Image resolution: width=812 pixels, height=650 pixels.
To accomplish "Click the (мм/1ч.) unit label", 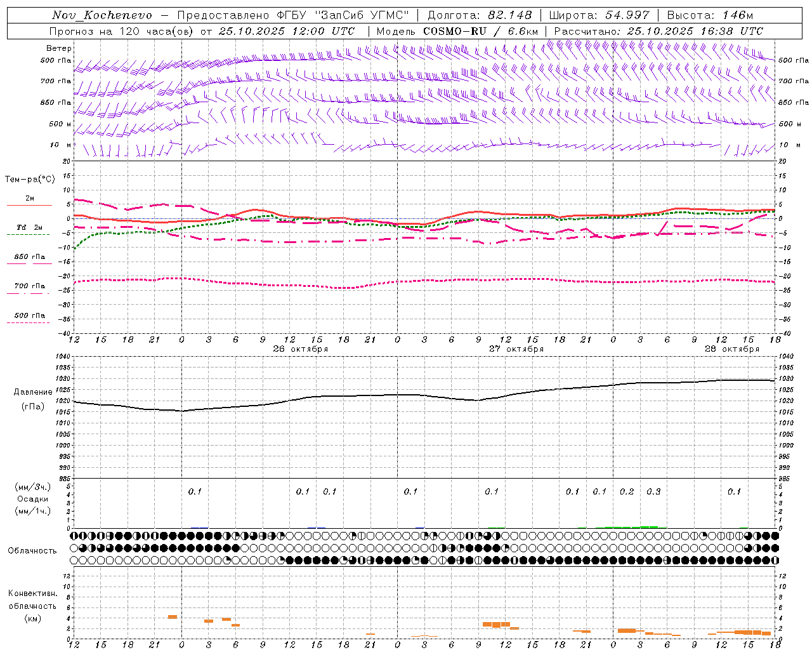I will click(33, 512).
